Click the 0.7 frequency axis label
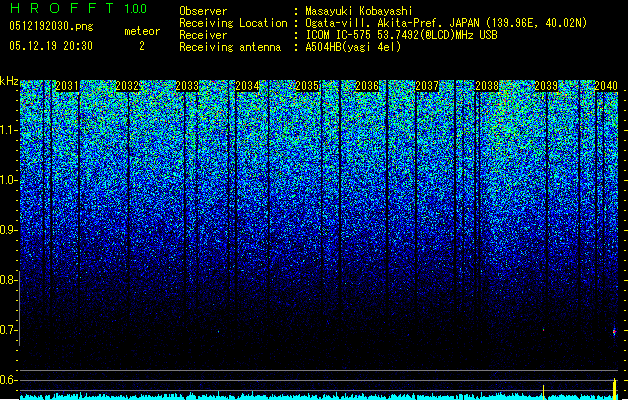Image resolution: width=629 pixels, height=400 pixels. point(8,330)
